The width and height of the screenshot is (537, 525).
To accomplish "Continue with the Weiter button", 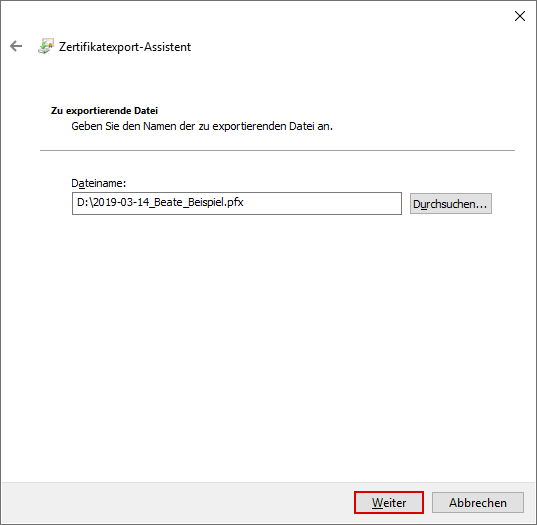I will tap(389, 502).
